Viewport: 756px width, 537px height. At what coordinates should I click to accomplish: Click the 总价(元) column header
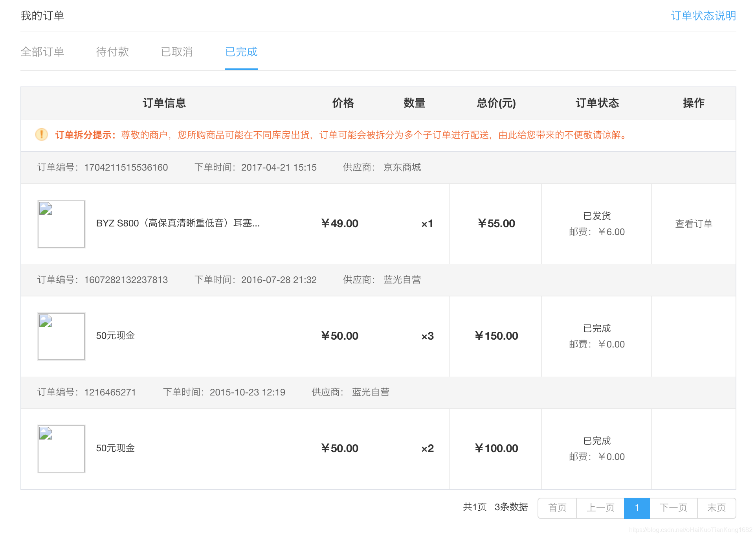pyautogui.click(x=496, y=103)
